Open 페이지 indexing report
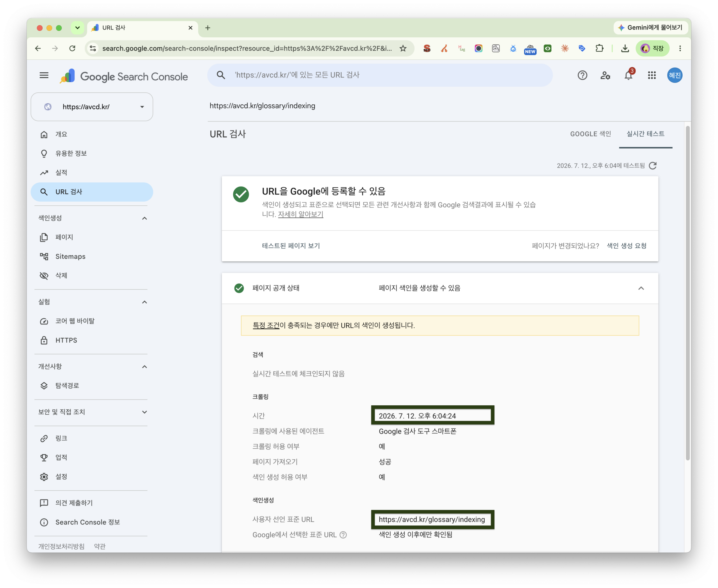Image resolution: width=718 pixels, height=588 pixels. 92,237
